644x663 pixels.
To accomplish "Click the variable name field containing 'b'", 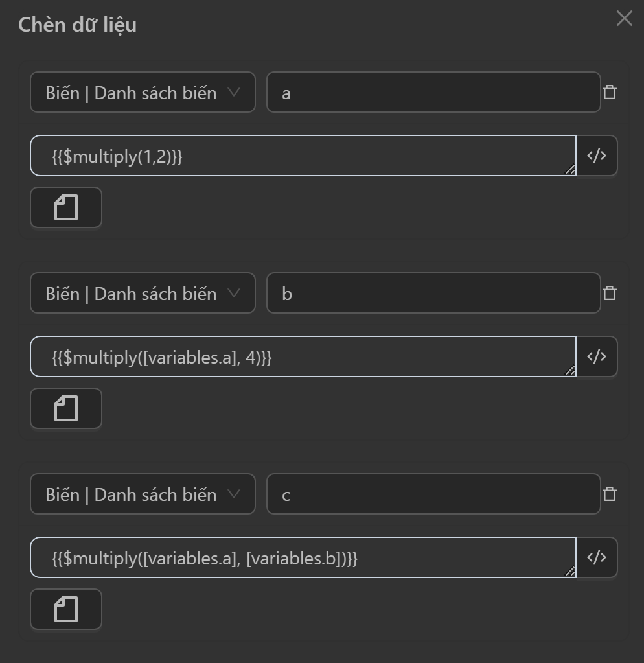I will pos(433,293).
